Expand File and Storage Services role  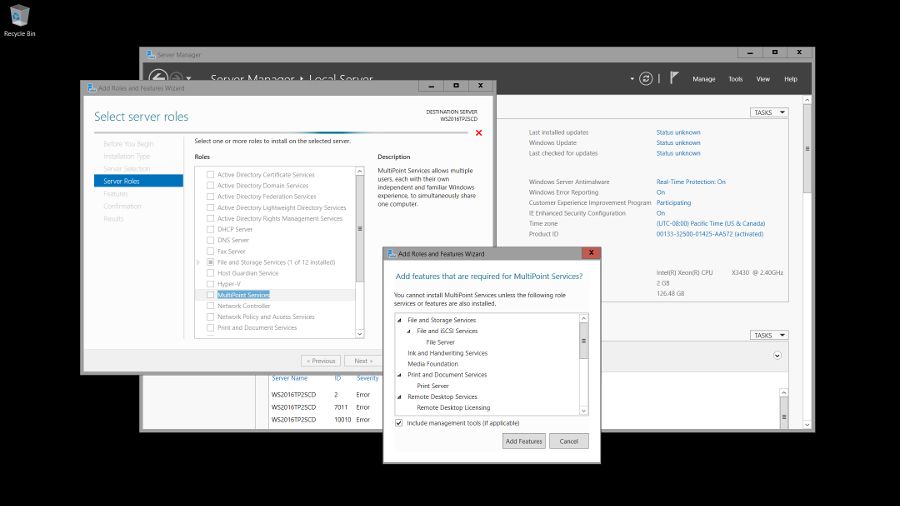point(199,262)
